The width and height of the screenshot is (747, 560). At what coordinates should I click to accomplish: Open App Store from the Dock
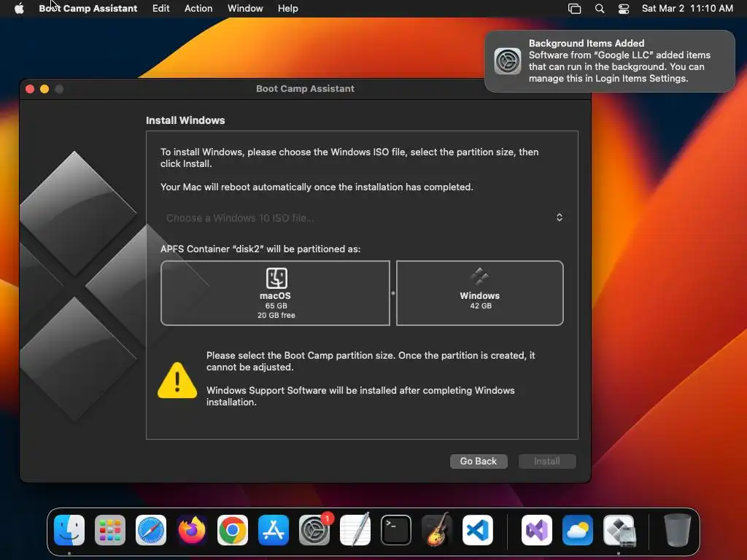tap(274, 530)
